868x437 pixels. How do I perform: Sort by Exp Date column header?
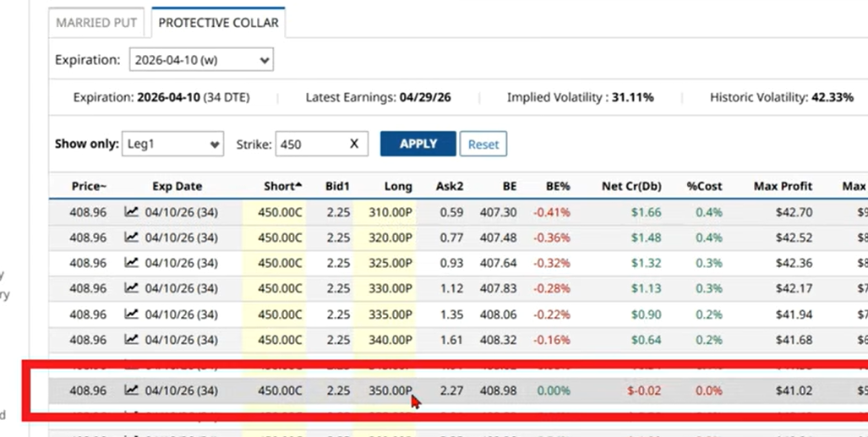177,186
